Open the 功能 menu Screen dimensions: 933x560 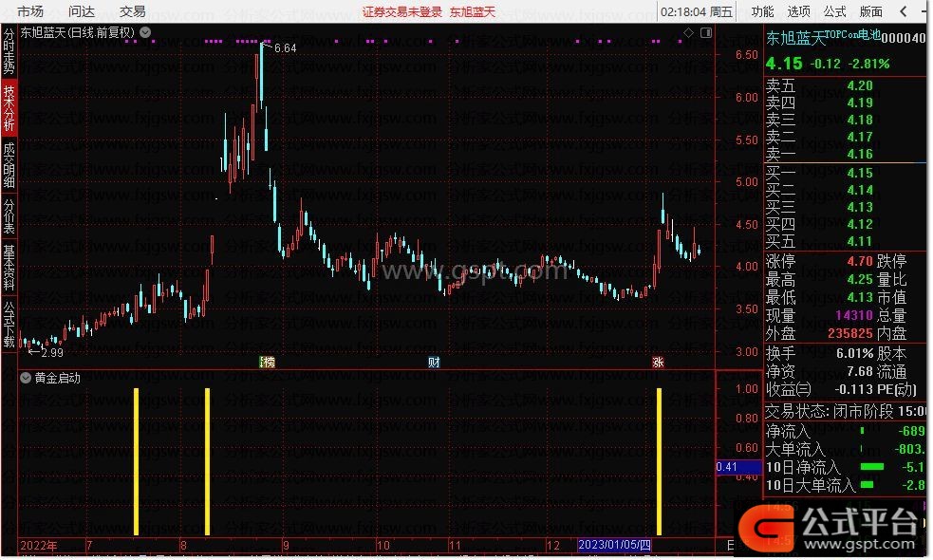[x=762, y=11]
